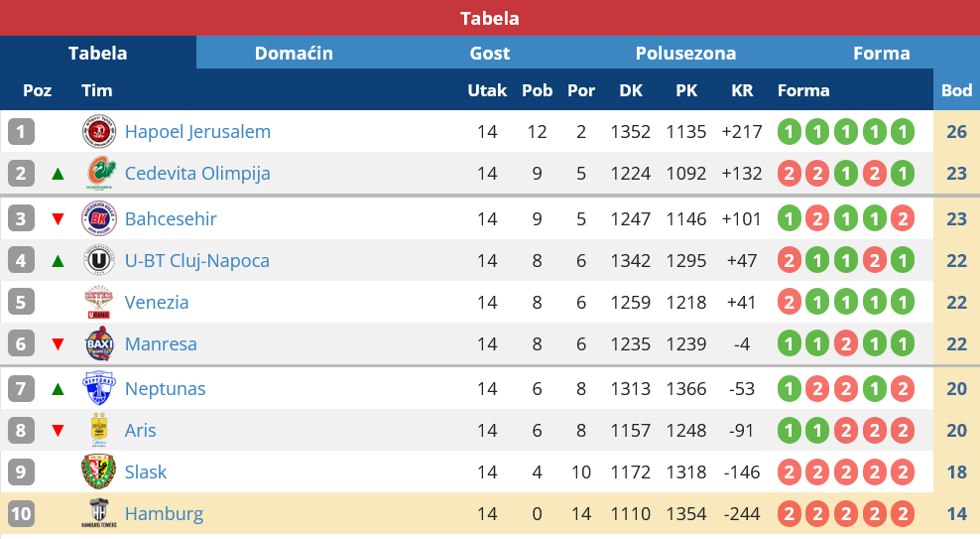Open the Hapoel Jerusalem team link
This screenshot has height=539, width=980.
pos(197,131)
